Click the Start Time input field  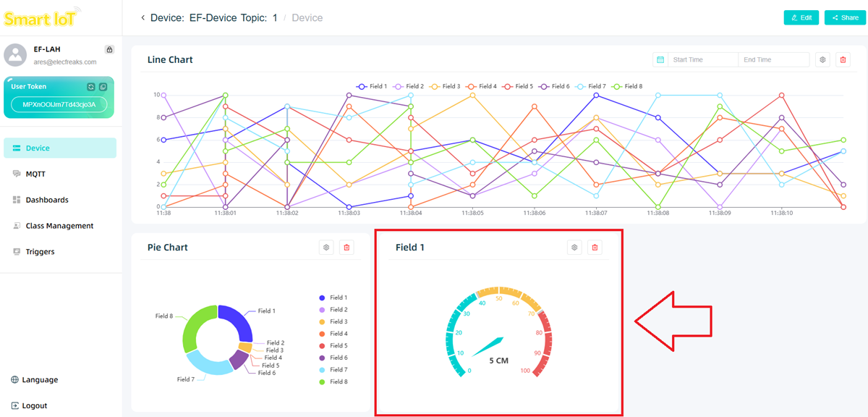pyautogui.click(x=702, y=60)
